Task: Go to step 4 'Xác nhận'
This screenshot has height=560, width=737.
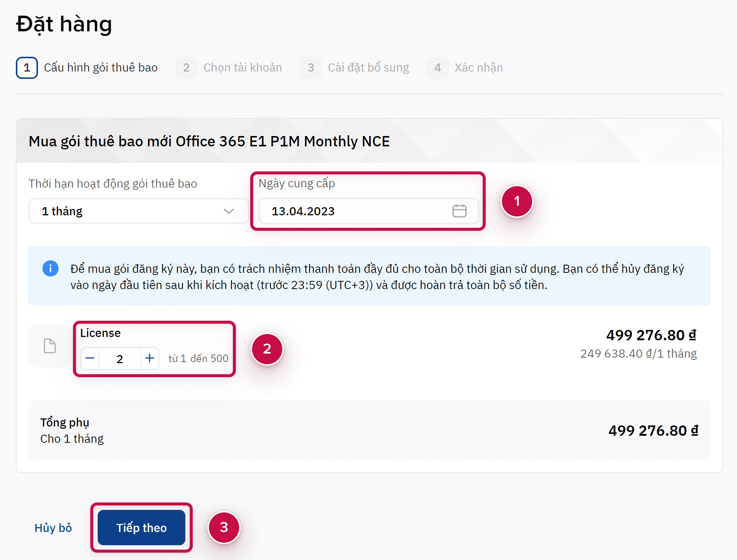Action: 478,68
